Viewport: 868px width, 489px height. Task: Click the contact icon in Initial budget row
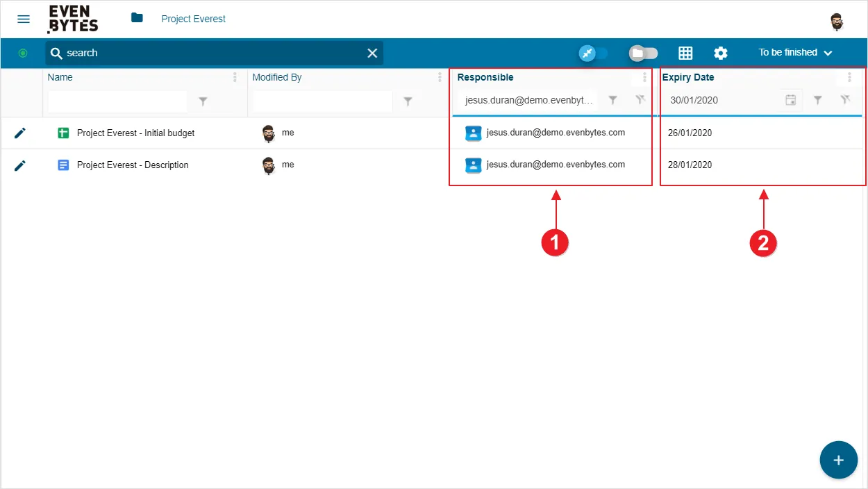473,133
